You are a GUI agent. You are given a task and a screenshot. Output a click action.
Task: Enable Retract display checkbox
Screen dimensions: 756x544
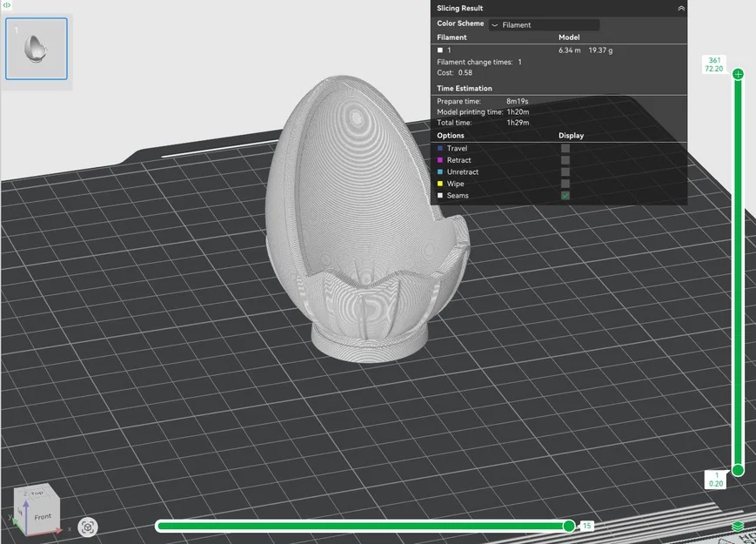(x=565, y=160)
